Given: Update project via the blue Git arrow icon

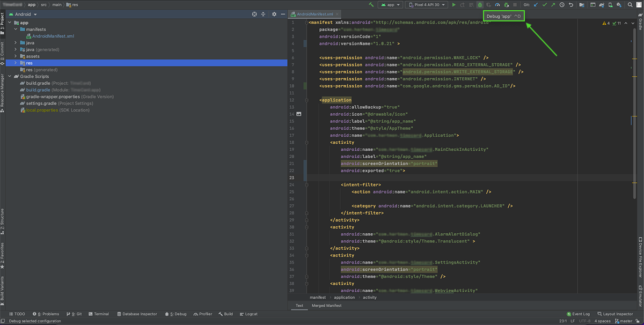Looking at the screenshot, I should pyautogui.click(x=535, y=4).
